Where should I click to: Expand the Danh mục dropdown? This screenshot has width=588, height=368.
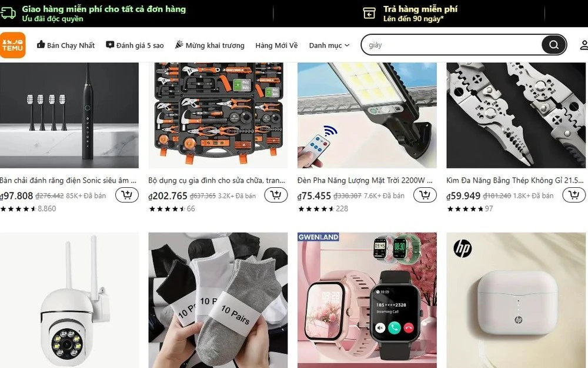tap(329, 45)
